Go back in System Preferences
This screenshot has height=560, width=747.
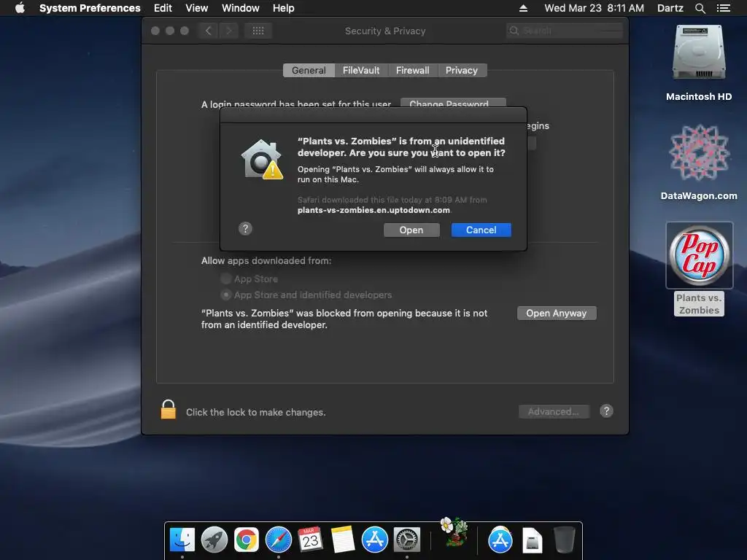pos(208,31)
